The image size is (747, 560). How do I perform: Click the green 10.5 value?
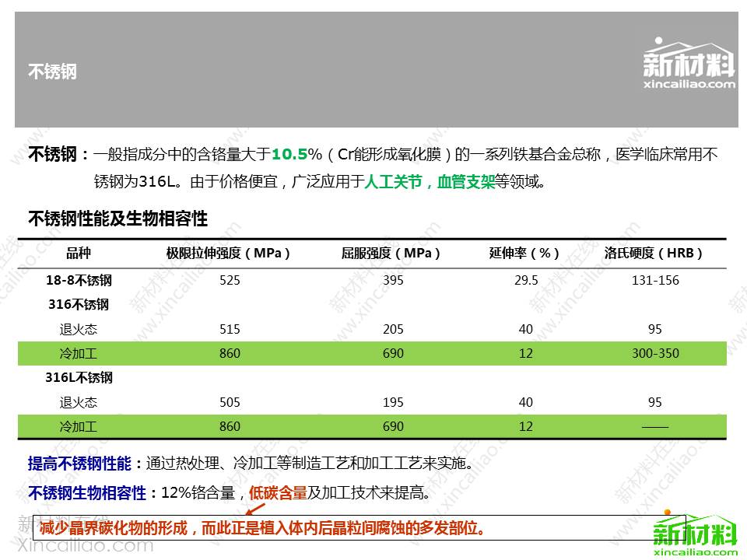click(289, 154)
